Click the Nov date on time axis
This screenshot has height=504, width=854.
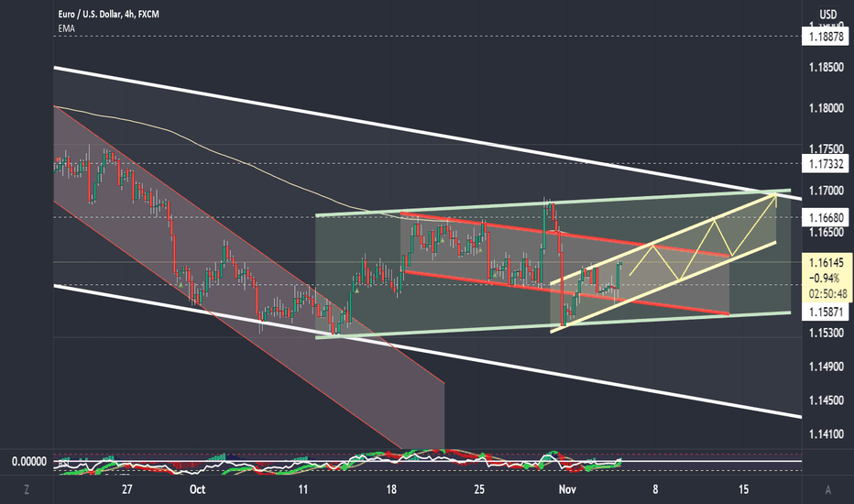[567, 489]
